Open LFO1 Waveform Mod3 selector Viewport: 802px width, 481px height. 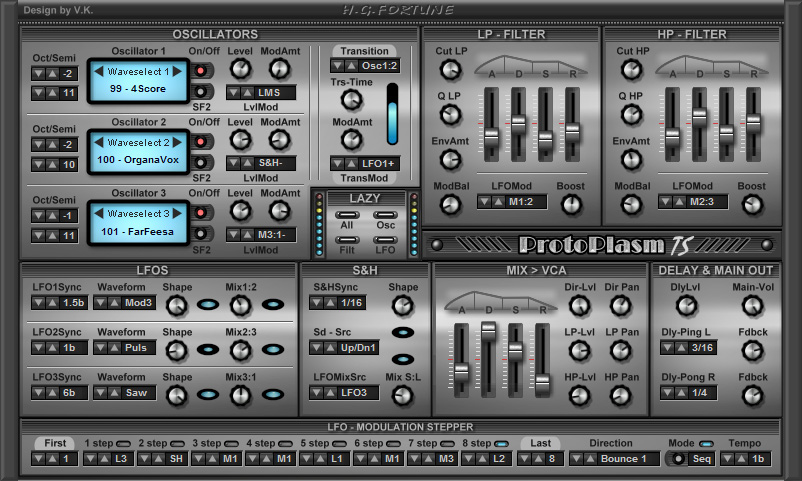[124, 303]
